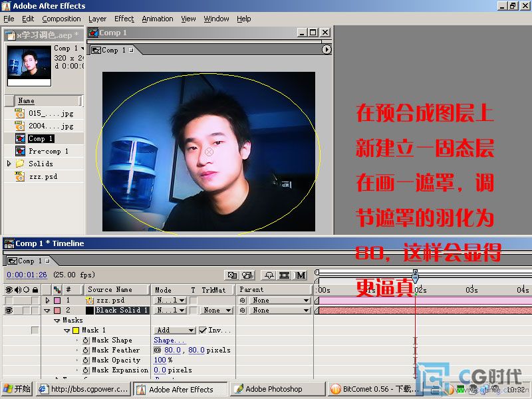The width and height of the screenshot is (532, 399).
Task: Select the Comp 1 tab in viewer
Action: 112,51
